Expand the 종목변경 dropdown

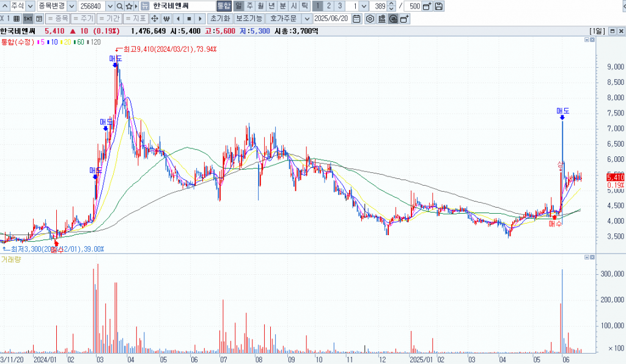[x=72, y=6]
